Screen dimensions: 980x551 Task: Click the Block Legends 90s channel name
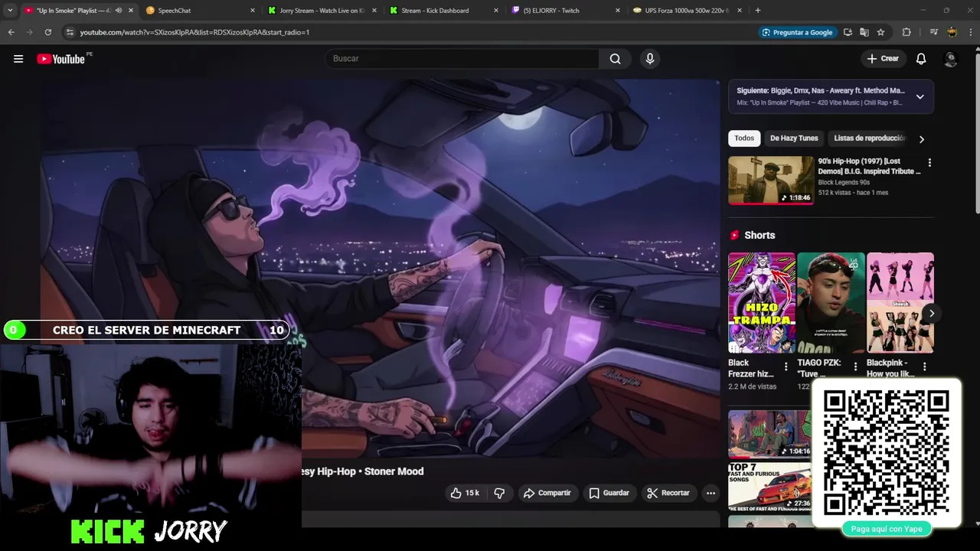tap(844, 182)
